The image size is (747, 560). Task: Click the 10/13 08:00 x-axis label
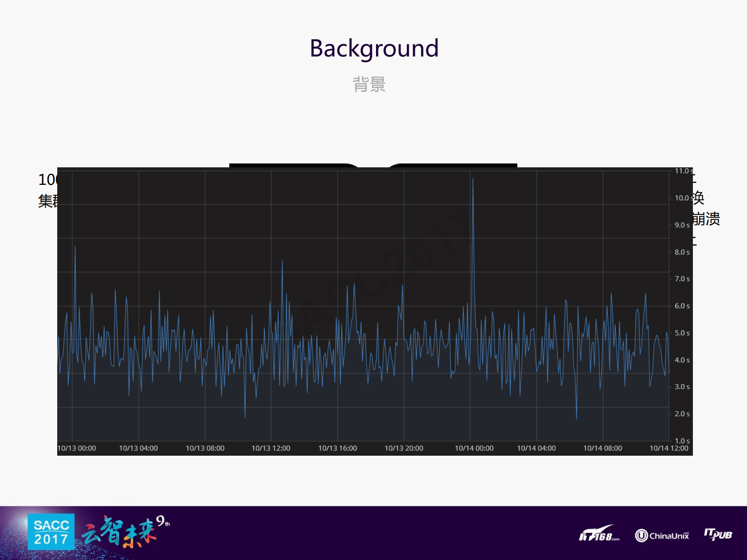tap(205, 448)
